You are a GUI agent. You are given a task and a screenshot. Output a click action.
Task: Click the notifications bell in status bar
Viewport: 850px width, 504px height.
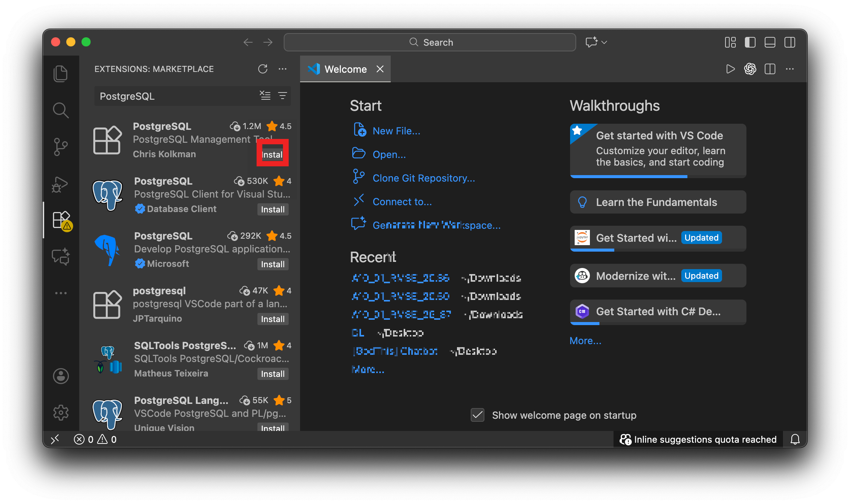click(795, 440)
